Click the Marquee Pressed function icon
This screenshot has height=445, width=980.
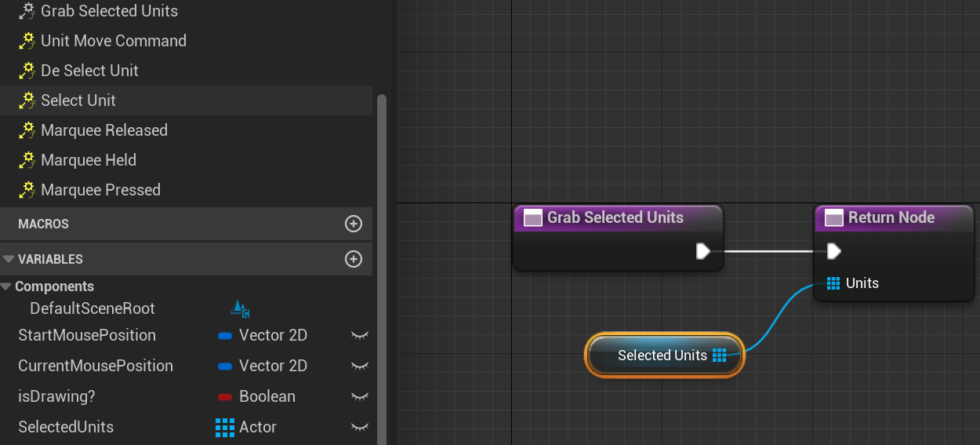tap(27, 190)
